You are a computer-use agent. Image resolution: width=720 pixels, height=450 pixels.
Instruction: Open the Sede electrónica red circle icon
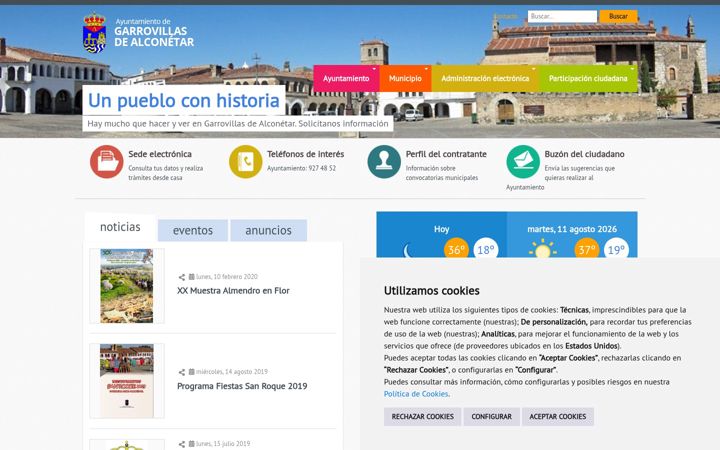[x=107, y=162]
